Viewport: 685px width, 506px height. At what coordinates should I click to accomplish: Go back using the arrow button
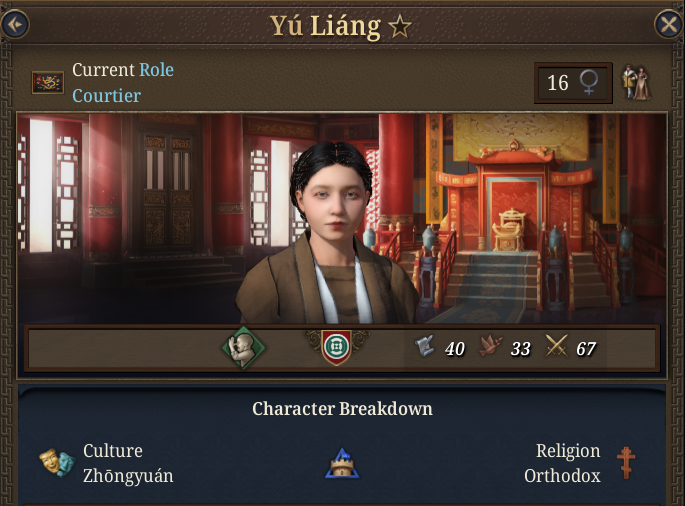pyautogui.click(x=15, y=24)
